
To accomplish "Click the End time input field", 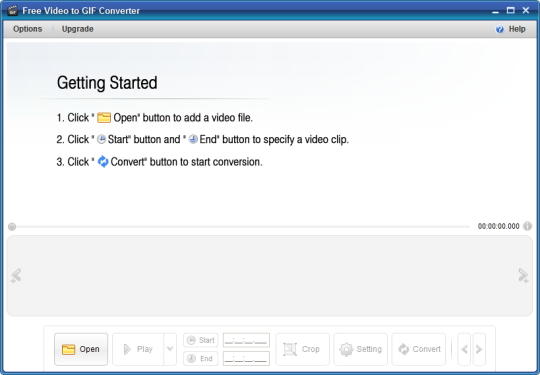I will [x=246, y=358].
